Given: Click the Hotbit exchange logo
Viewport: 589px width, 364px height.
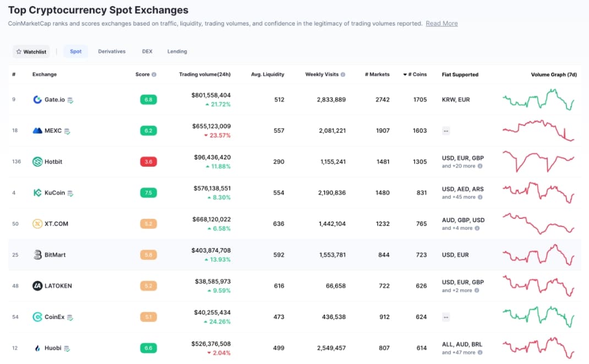Looking at the screenshot, I should tap(37, 162).
